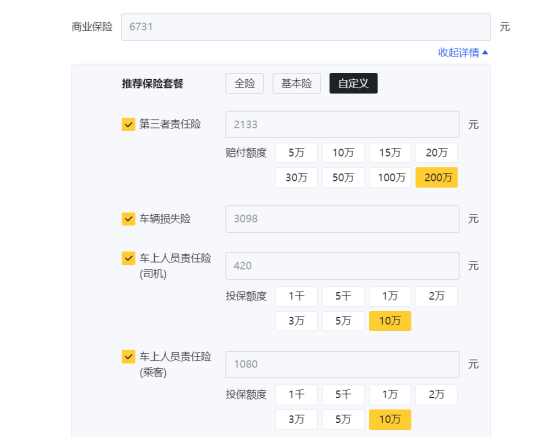Toggle 车上人员责任险(司机) checkbox
553x438 pixels.
pos(128,258)
